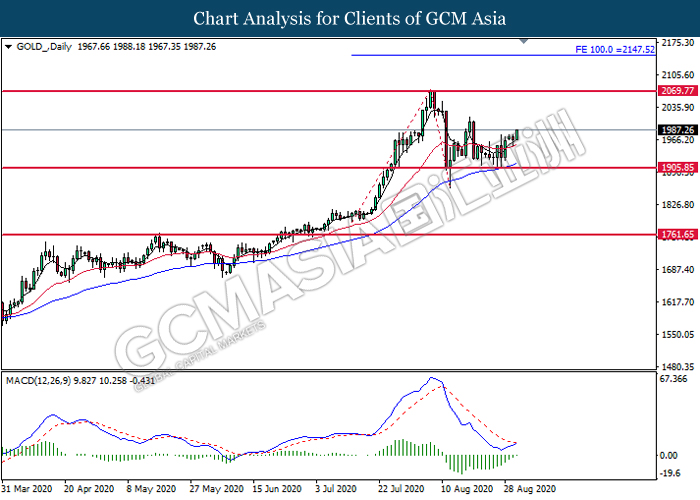Screen dimensions: 700x500
Task: Click the 28 Aug 2020 date label
Action: coord(530,489)
